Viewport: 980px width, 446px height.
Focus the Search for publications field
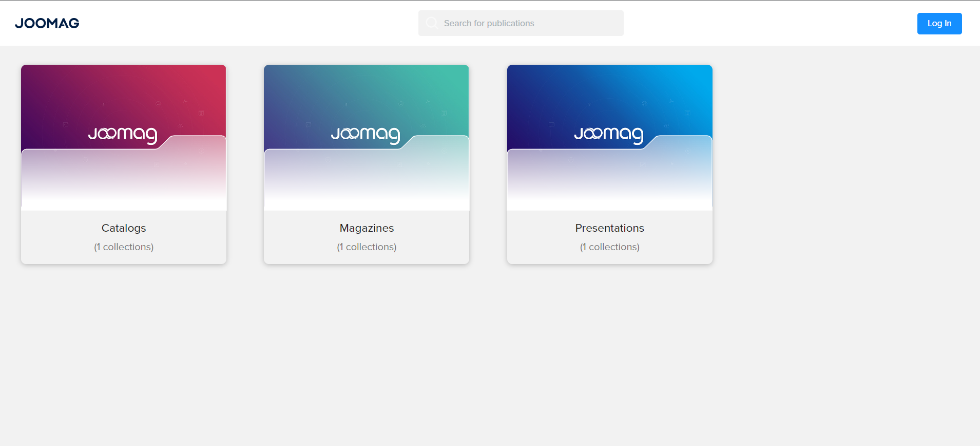tap(529, 23)
